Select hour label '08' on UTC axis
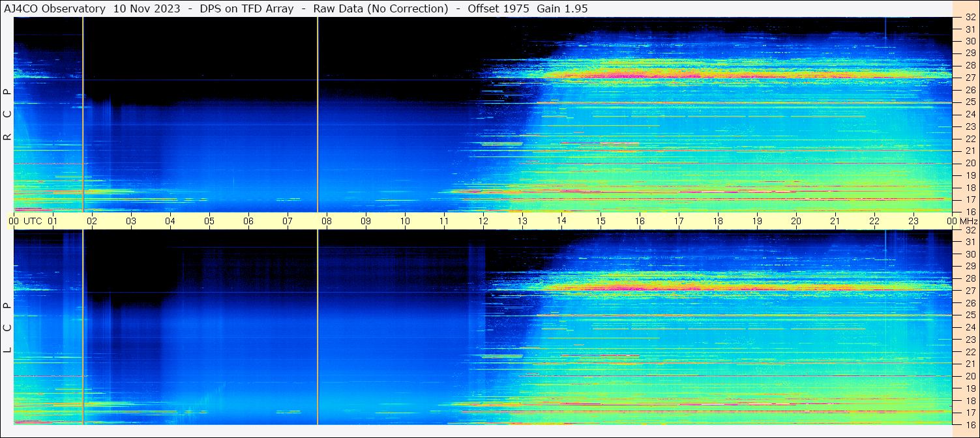Viewport: 980px width, 438px height. [327, 221]
